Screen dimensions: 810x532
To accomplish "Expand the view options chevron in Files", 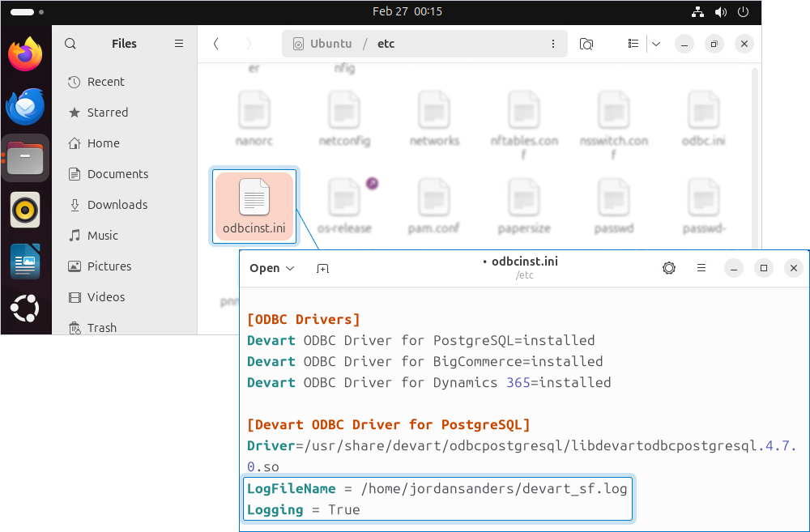I will pyautogui.click(x=656, y=44).
